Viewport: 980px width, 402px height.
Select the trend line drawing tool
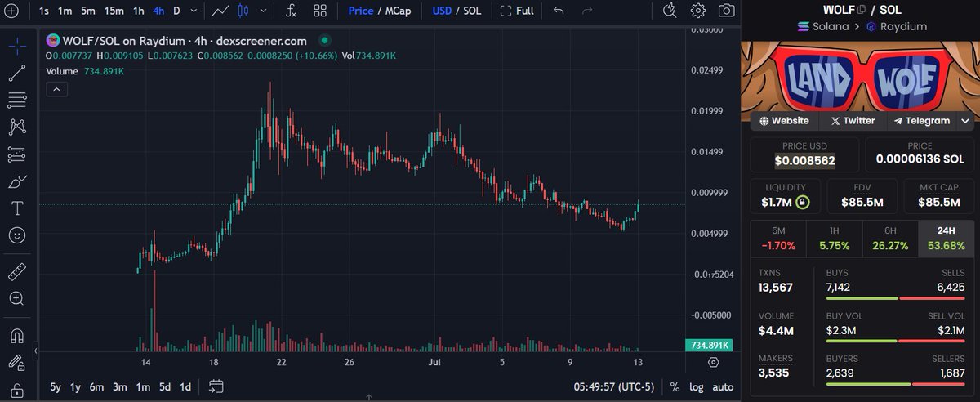click(x=16, y=73)
